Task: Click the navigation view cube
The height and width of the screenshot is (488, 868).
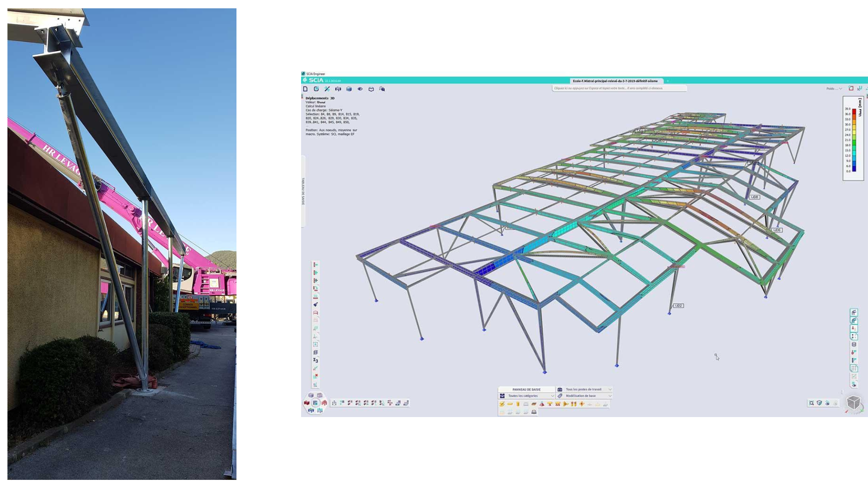Action: [853, 402]
